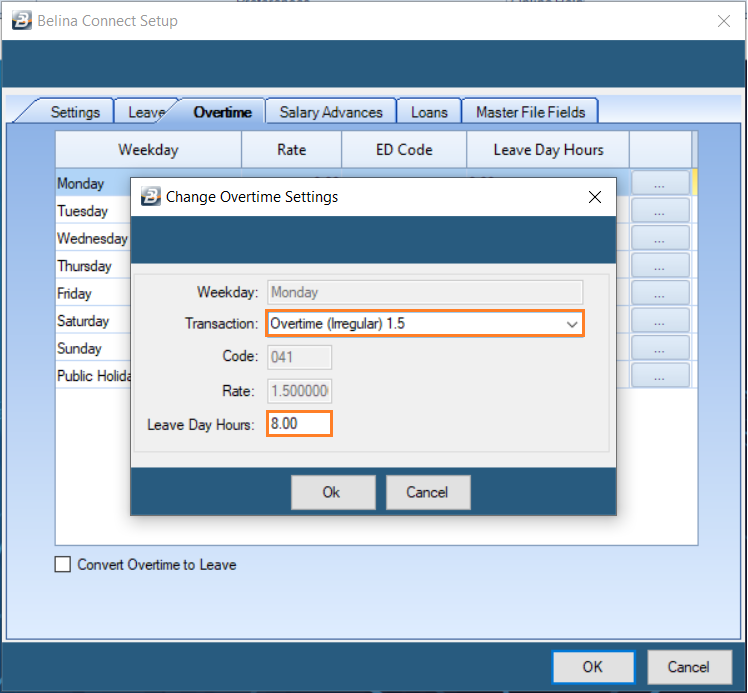
Task: Open the ellipsis edit button for Public Holiday
Action: tap(660, 376)
